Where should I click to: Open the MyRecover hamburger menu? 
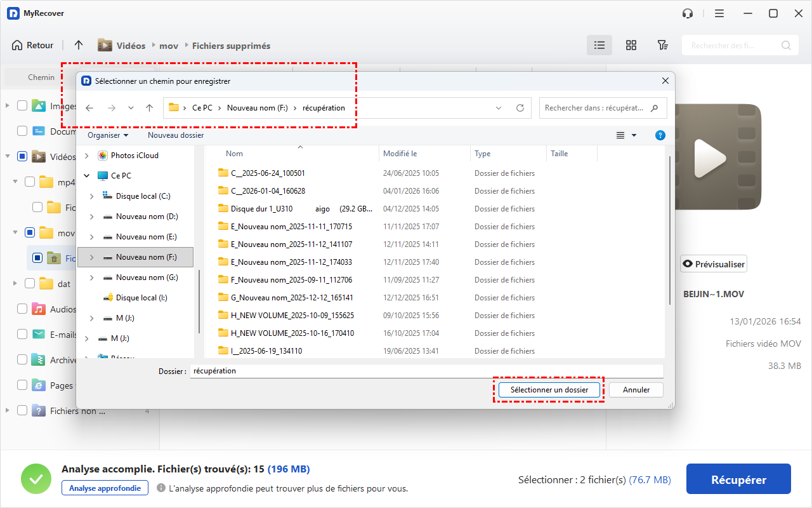pyautogui.click(x=719, y=13)
